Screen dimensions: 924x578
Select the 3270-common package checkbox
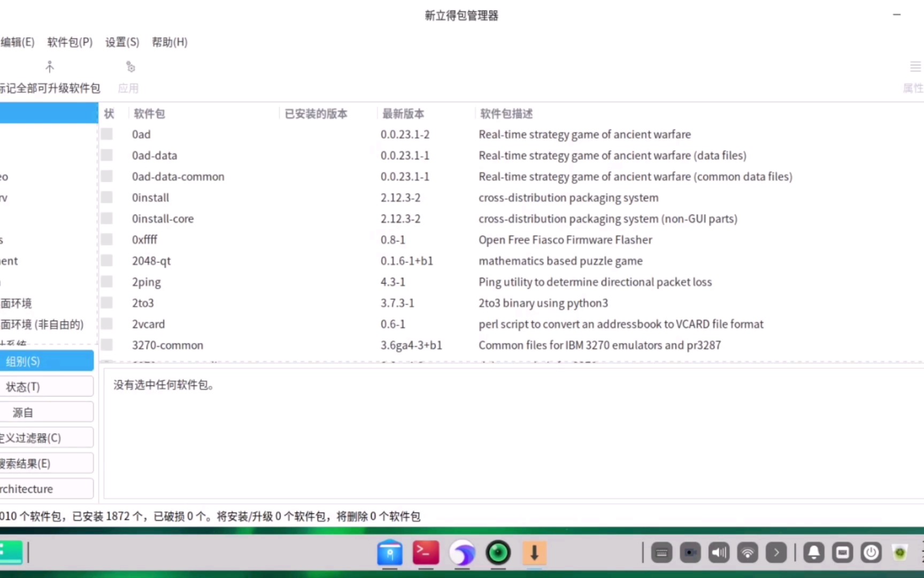click(x=106, y=345)
